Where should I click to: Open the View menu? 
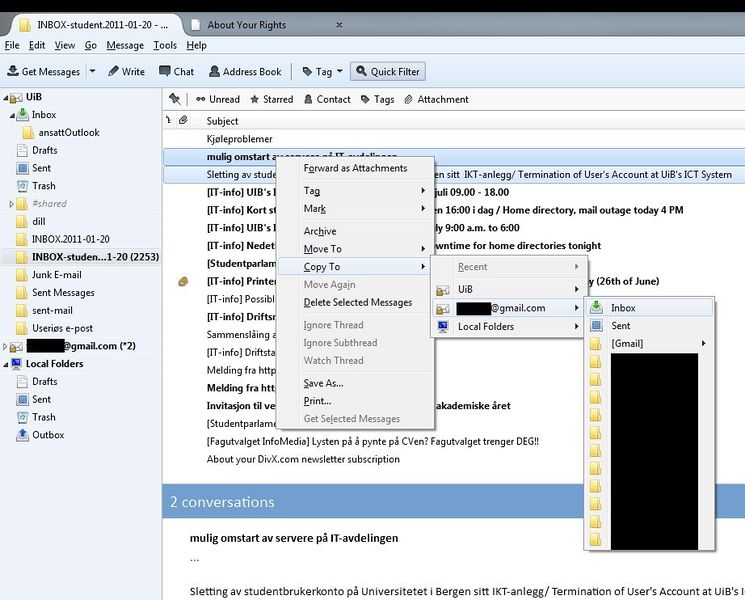click(x=65, y=45)
